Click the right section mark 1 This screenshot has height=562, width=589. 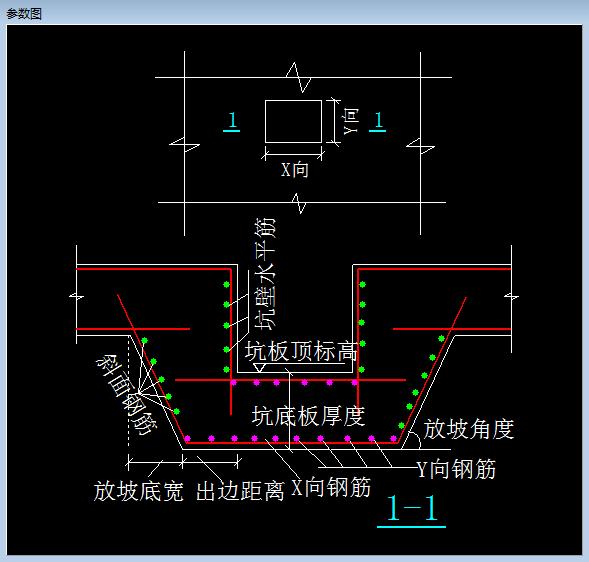pos(378,121)
